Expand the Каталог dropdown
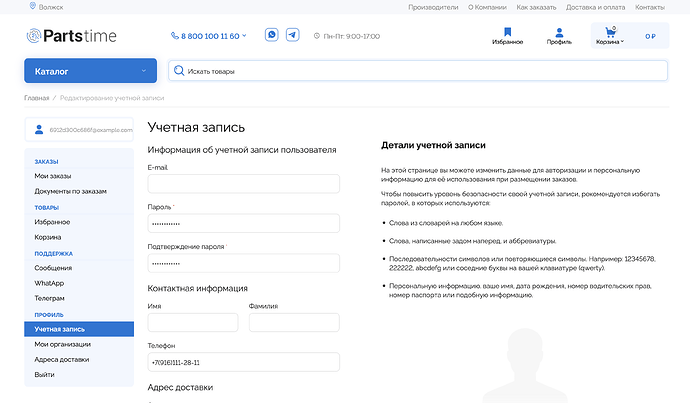 pos(91,71)
